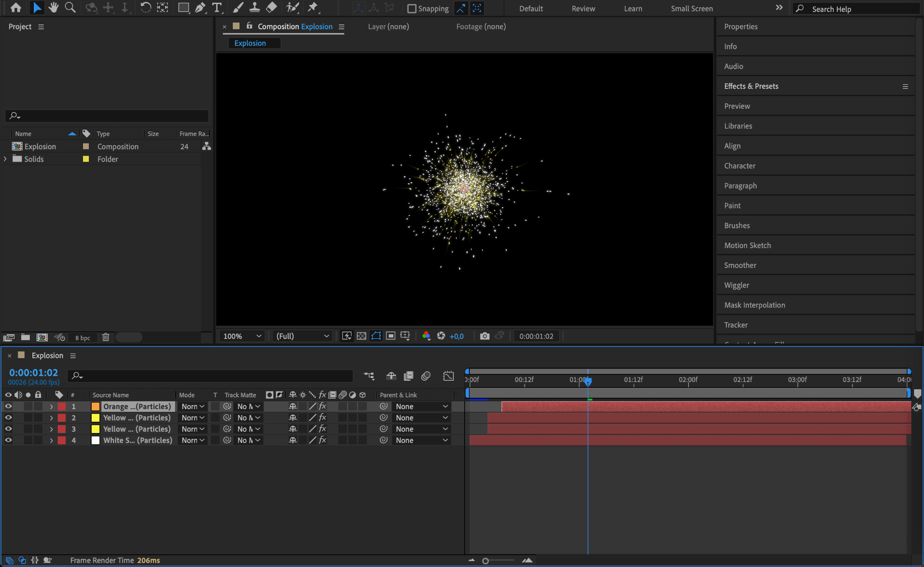The image size is (924, 567).
Task: Switch to the Review workspace
Action: [583, 9]
